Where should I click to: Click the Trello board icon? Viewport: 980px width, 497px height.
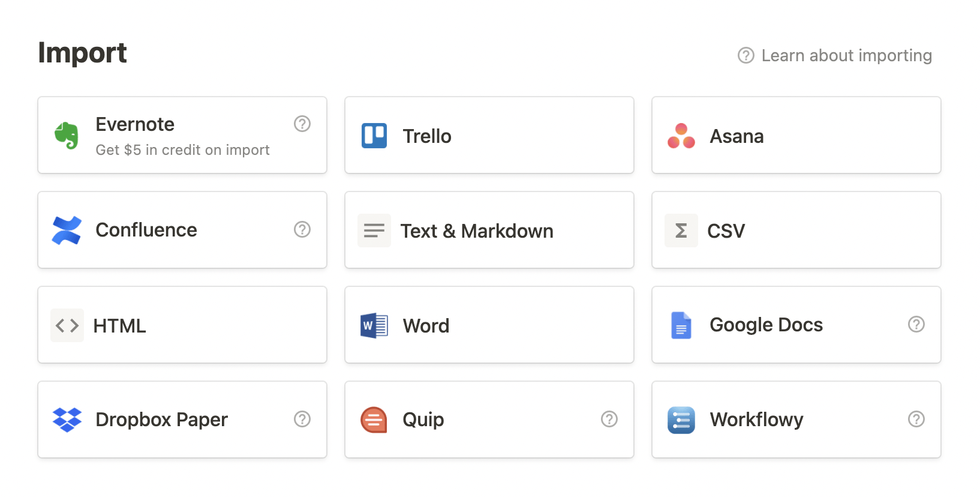coord(374,136)
